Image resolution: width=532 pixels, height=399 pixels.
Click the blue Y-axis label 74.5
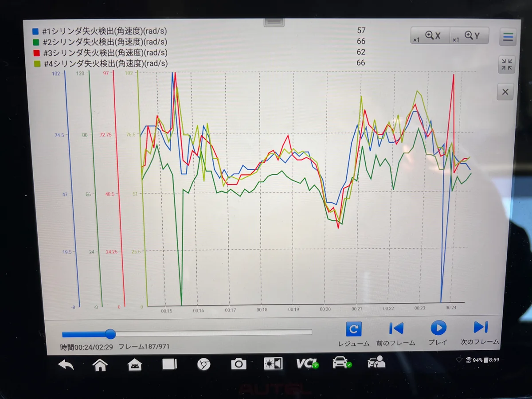pos(60,135)
